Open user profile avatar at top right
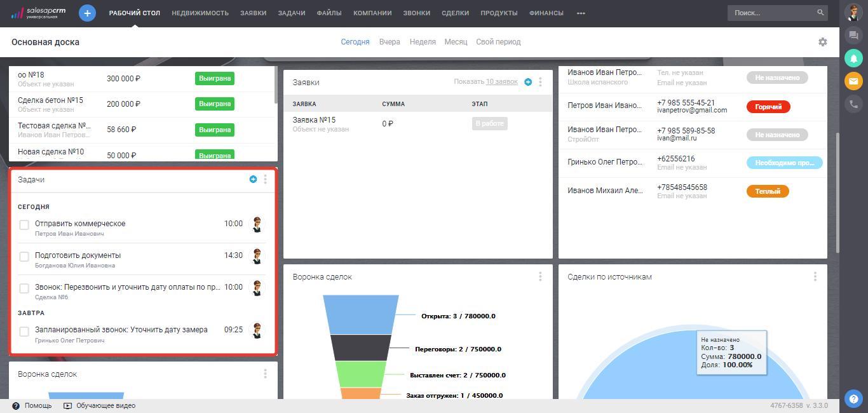 pos(853,12)
